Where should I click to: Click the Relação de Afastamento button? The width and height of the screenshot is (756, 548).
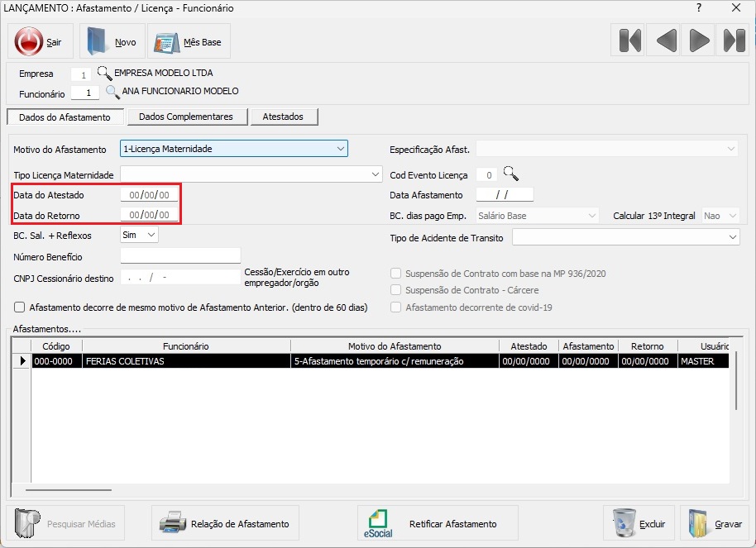(x=224, y=524)
